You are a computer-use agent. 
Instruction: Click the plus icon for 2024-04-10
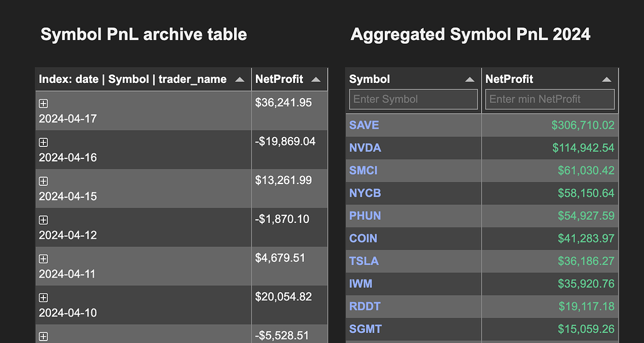click(43, 298)
